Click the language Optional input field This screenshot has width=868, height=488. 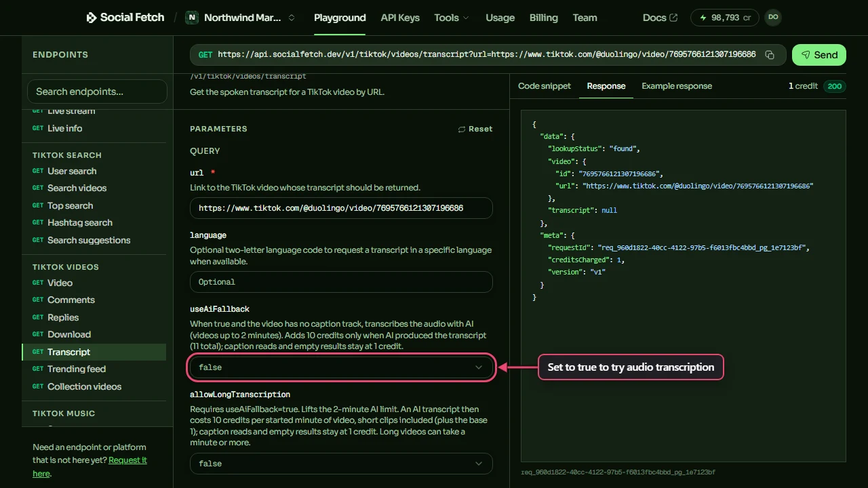(341, 282)
